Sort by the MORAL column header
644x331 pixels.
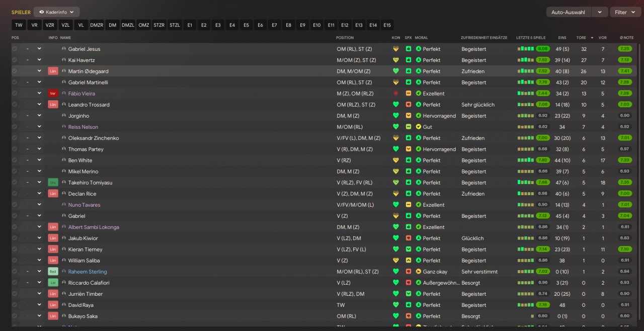[x=422, y=38]
